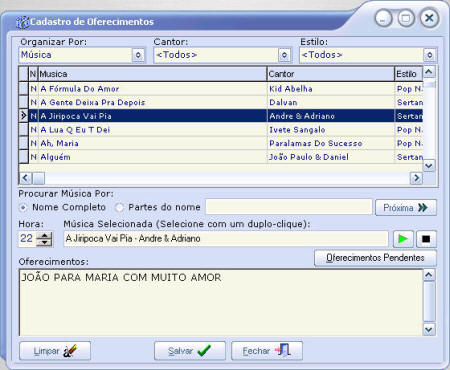Minimize the Cadastro de Oferecimentos window

coord(383,18)
